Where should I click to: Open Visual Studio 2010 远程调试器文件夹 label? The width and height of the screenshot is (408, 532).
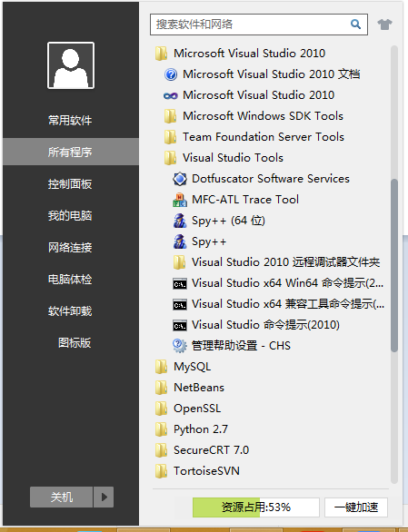pos(285,262)
